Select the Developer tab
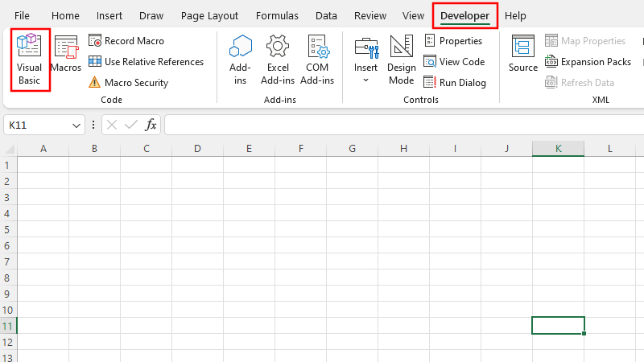 point(465,15)
